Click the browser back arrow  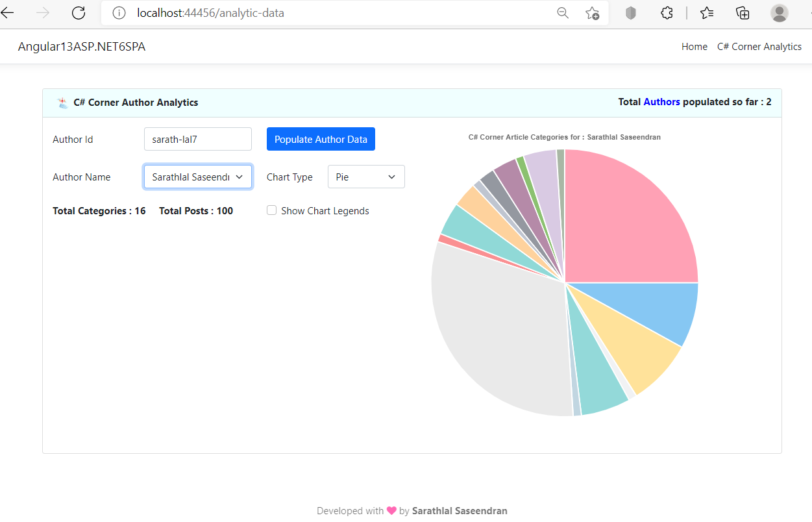tap(8, 13)
